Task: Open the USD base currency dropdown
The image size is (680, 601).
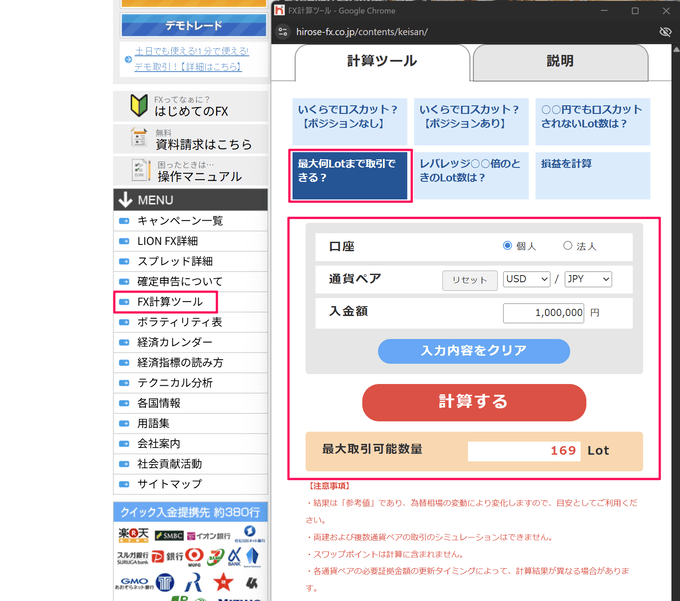Action: pyautogui.click(x=526, y=279)
